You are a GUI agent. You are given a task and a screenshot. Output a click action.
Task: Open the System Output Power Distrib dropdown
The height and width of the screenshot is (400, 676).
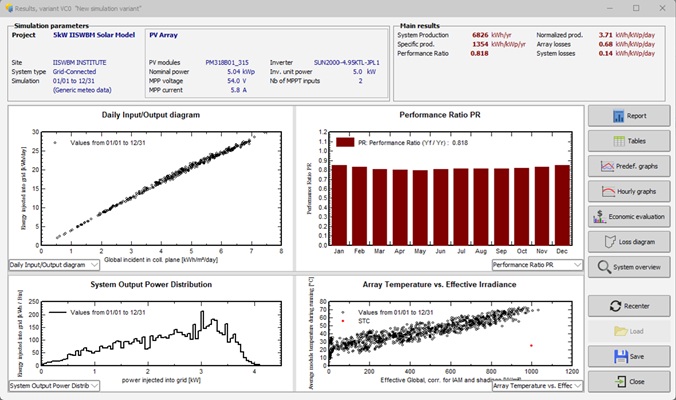tap(54, 386)
